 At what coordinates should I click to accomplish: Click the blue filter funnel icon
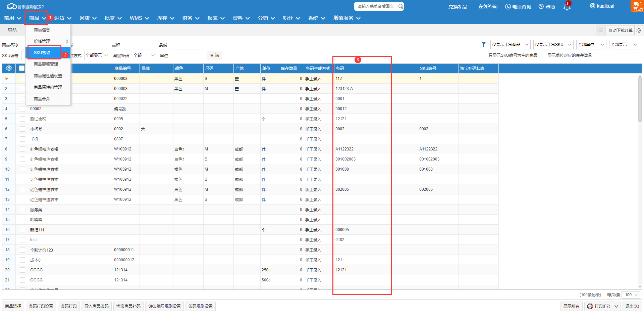tap(483, 45)
